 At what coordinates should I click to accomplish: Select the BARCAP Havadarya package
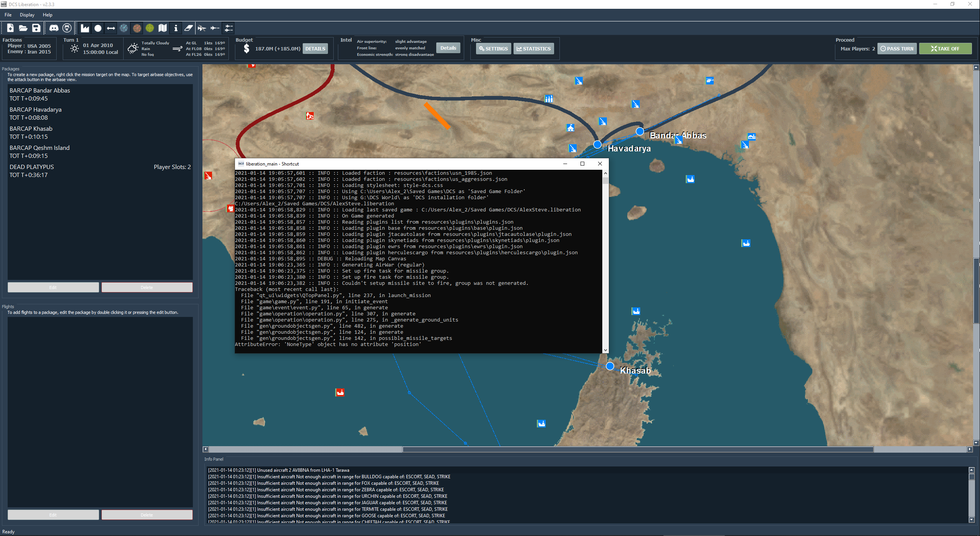click(100, 114)
